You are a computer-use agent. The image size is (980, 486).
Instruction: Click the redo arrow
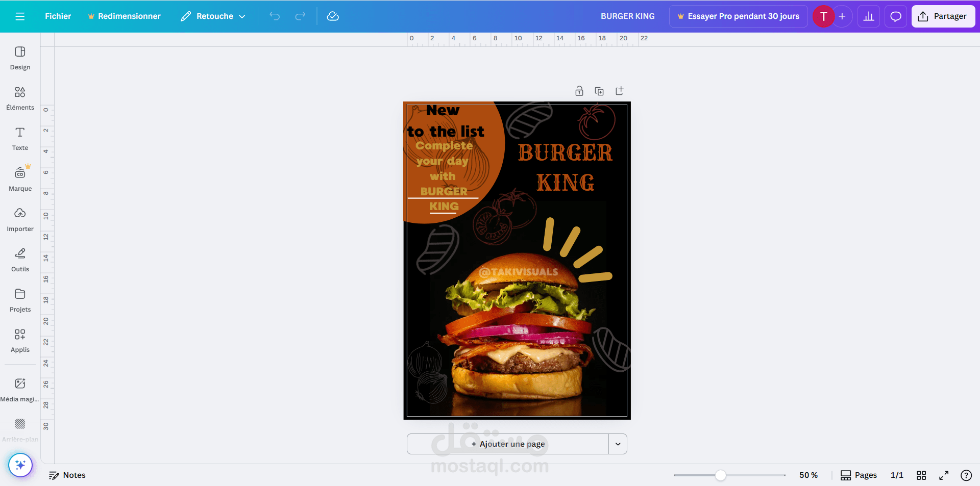pos(300,16)
